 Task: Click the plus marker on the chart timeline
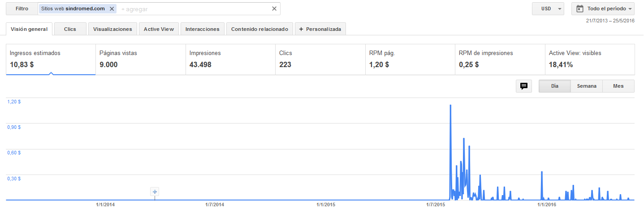(x=155, y=192)
